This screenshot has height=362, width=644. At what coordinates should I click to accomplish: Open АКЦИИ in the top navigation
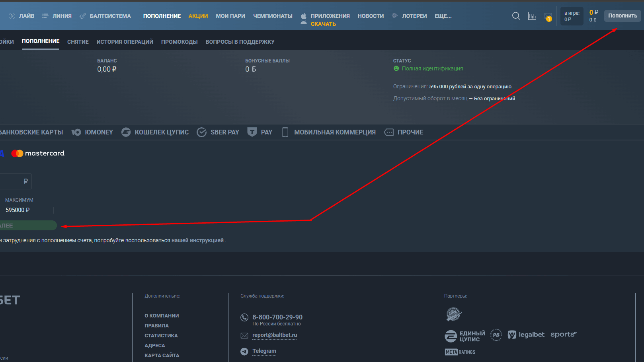[198, 16]
